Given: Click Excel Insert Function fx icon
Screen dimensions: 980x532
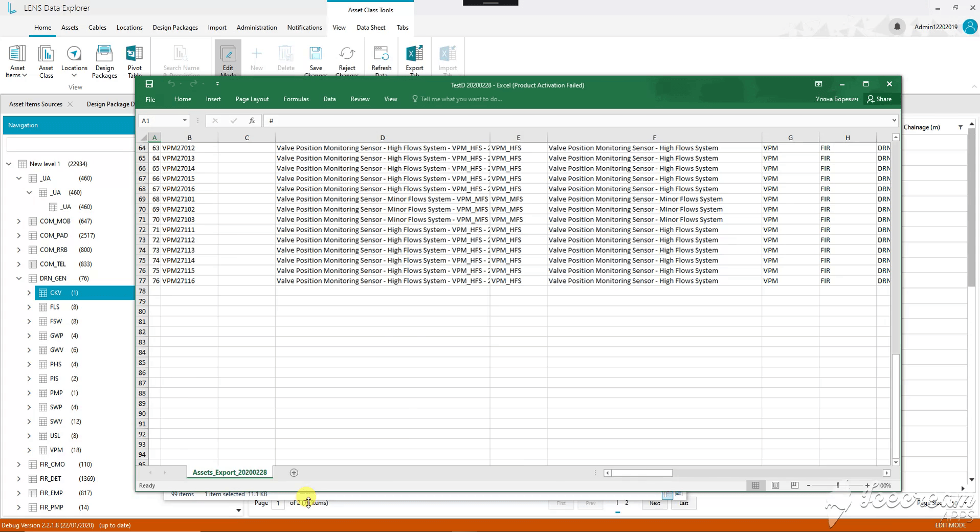Looking at the screenshot, I should pyautogui.click(x=252, y=121).
